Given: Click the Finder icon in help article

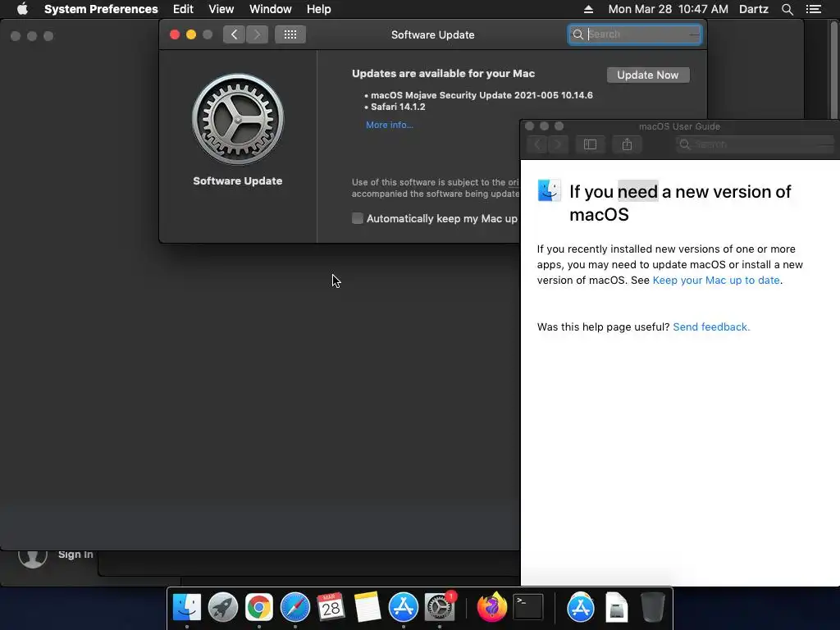Looking at the screenshot, I should (x=549, y=190).
